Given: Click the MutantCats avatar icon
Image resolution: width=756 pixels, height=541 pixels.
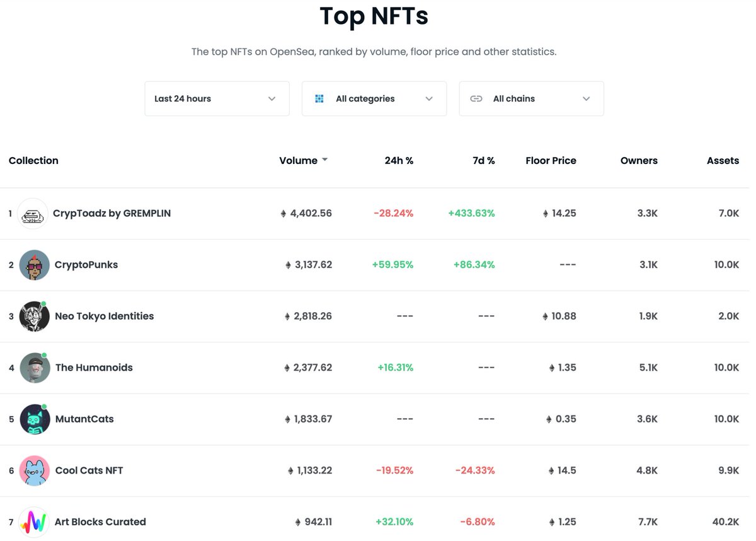Looking at the screenshot, I should 34,419.
